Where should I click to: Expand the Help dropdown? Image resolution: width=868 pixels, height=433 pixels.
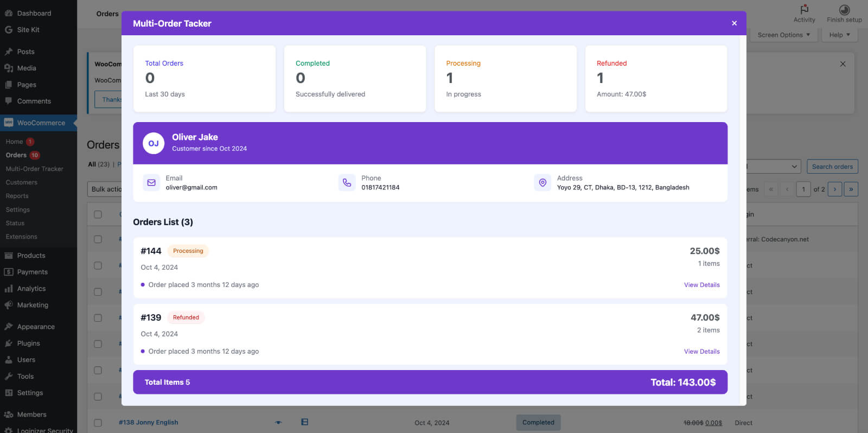[x=839, y=35]
